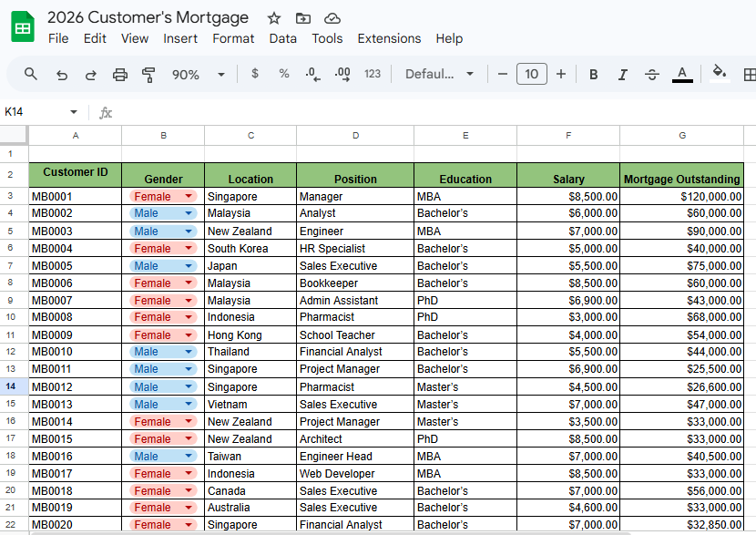
Task: Select the $120,000.00 mortgage cell
Action: click(x=681, y=196)
